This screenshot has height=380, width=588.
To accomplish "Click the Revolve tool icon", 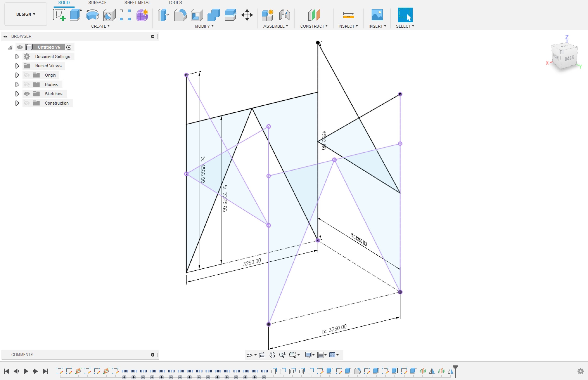I will [x=93, y=15].
